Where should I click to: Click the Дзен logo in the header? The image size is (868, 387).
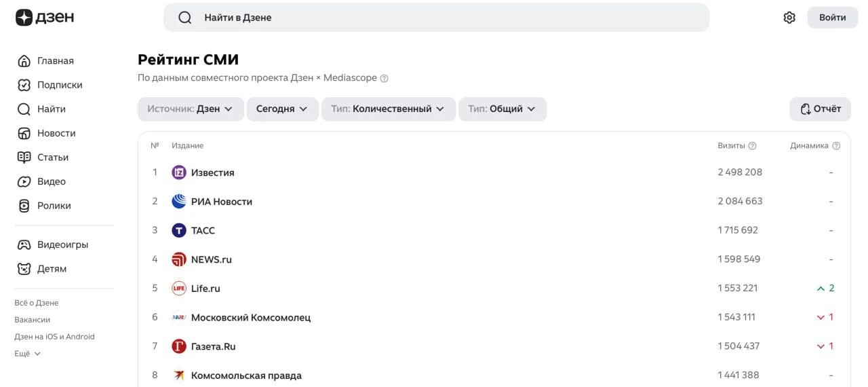45,18
